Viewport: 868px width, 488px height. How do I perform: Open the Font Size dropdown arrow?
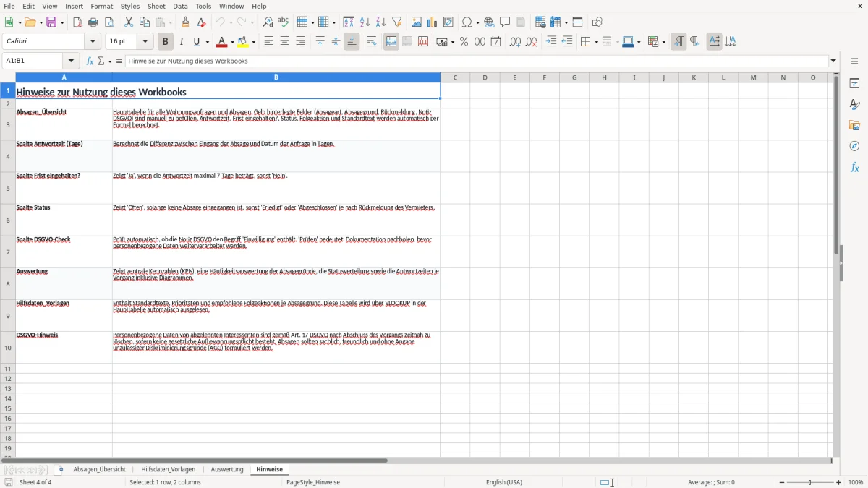(145, 42)
